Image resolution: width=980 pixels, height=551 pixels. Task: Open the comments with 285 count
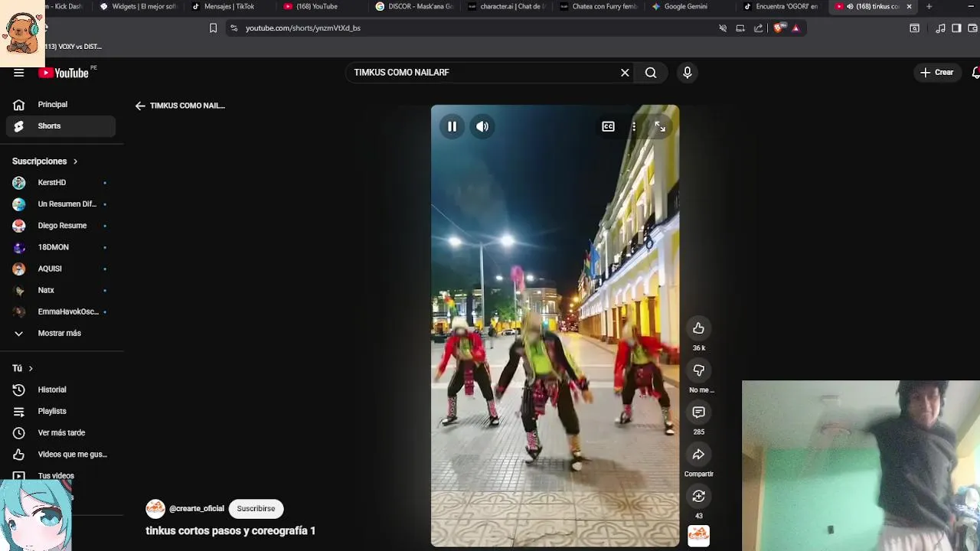pyautogui.click(x=698, y=412)
